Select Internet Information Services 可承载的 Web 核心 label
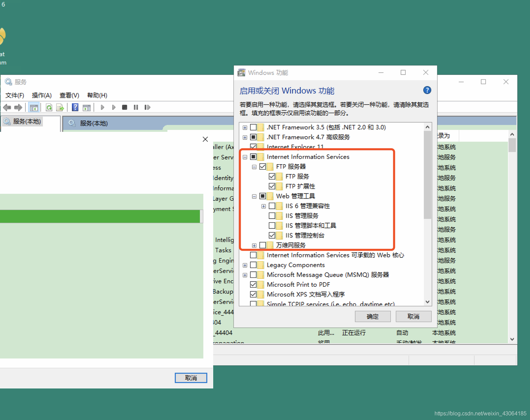 (335, 255)
